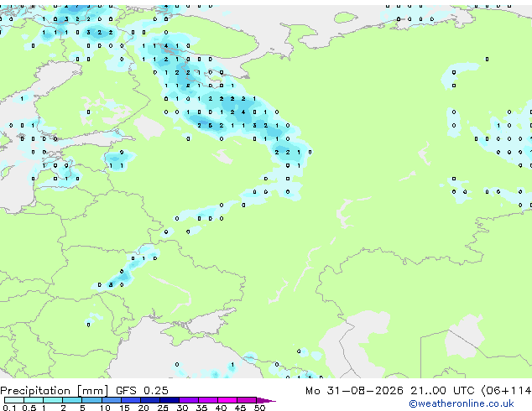Select the 30–35 mm violet swatch
The height and width of the screenshot is (411, 532).
pyautogui.click(x=188, y=400)
